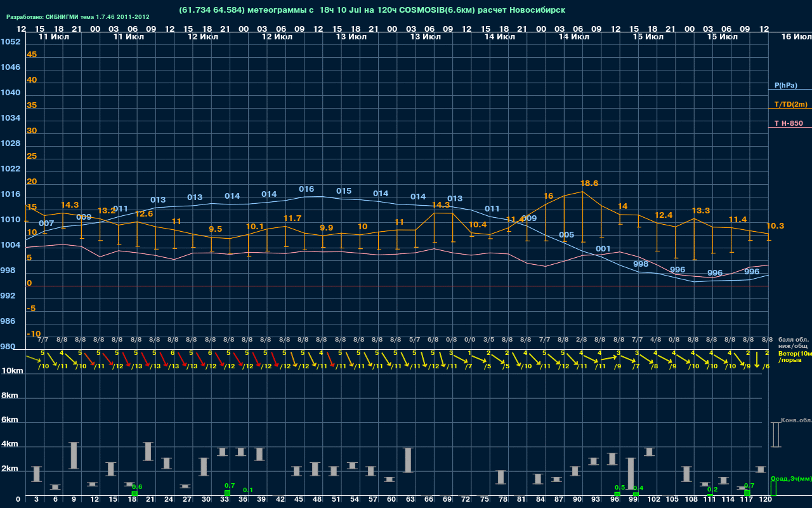Click the 10.3 final temperature value

775,226
